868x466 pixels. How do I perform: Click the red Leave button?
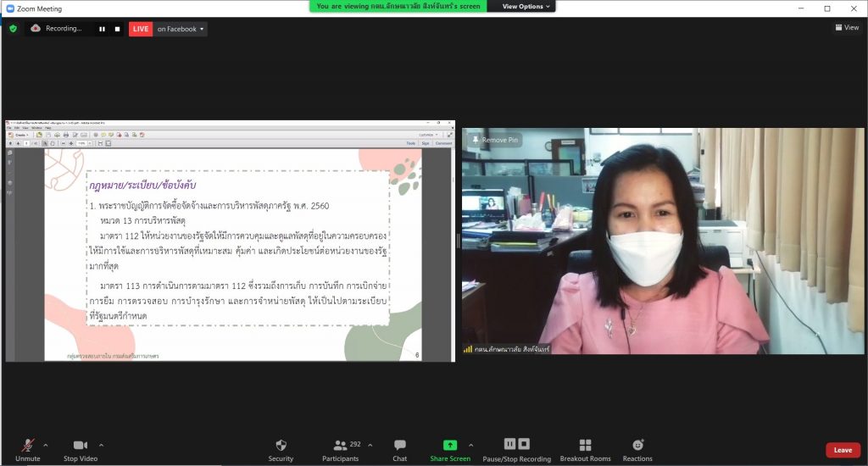tap(843, 450)
